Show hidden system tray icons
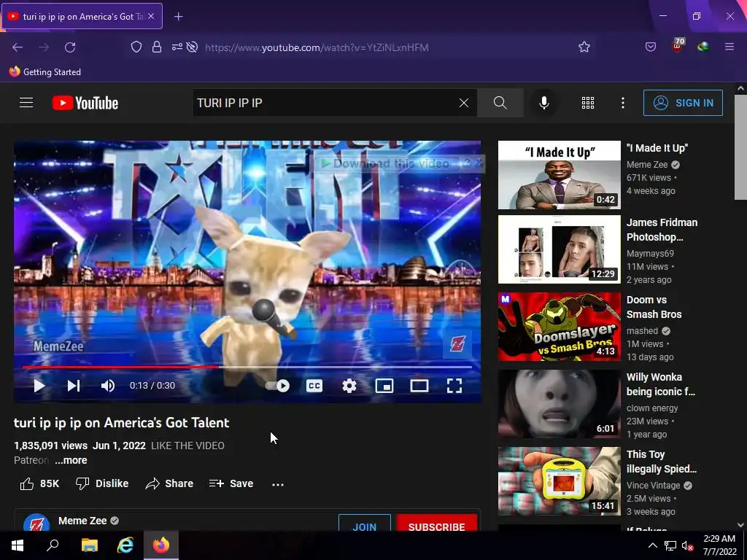This screenshot has width=747, height=560. click(x=653, y=545)
